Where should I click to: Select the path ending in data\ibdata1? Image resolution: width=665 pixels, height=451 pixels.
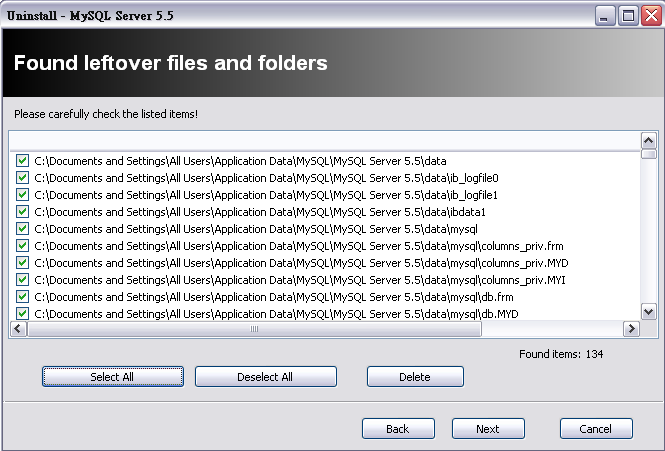tap(260, 212)
